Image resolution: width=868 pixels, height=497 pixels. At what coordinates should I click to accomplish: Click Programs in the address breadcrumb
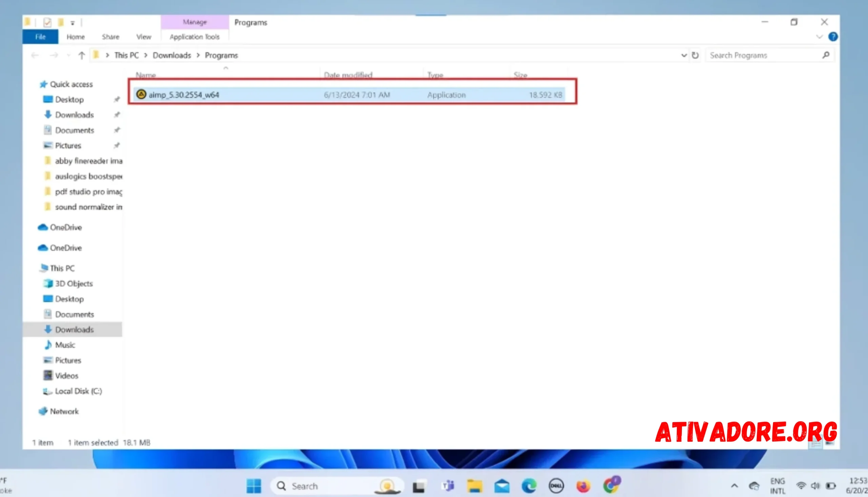click(221, 55)
